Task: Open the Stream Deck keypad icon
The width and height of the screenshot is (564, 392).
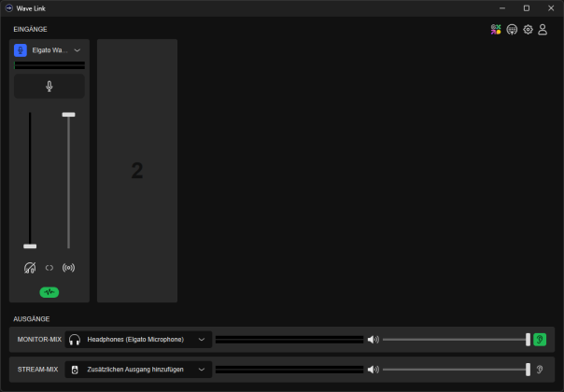Action: click(x=512, y=30)
